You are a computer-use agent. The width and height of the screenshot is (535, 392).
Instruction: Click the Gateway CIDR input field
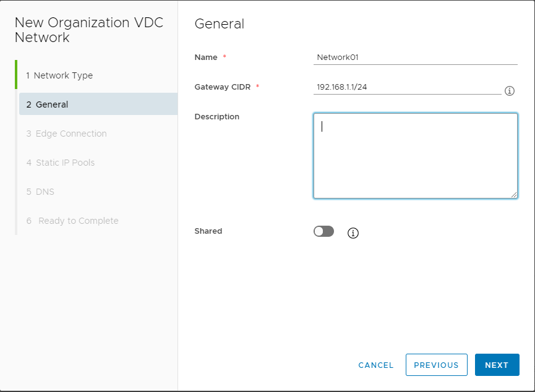tap(408, 87)
